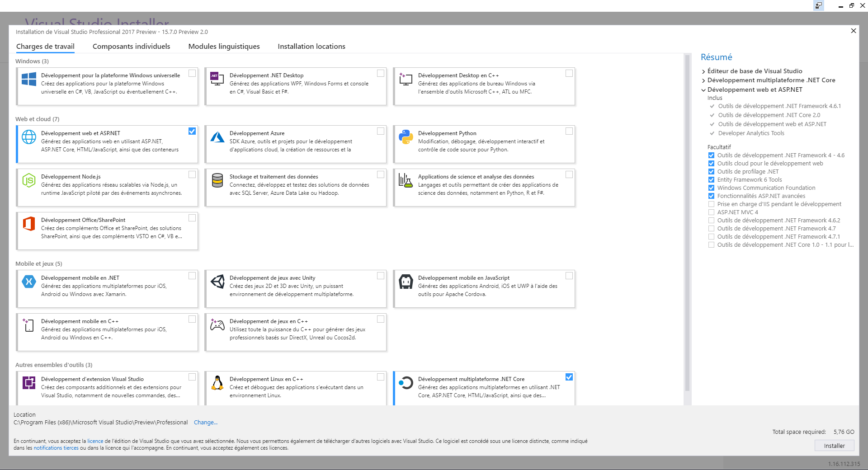This screenshot has height=470, width=868.
Task: Click the Azure development logo icon
Action: (217, 137)
